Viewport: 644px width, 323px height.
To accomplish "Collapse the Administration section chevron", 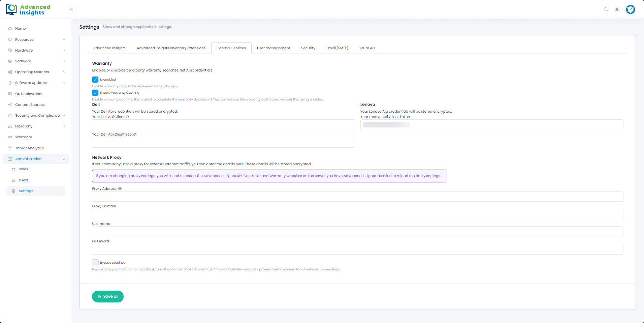I will [64, 159].
